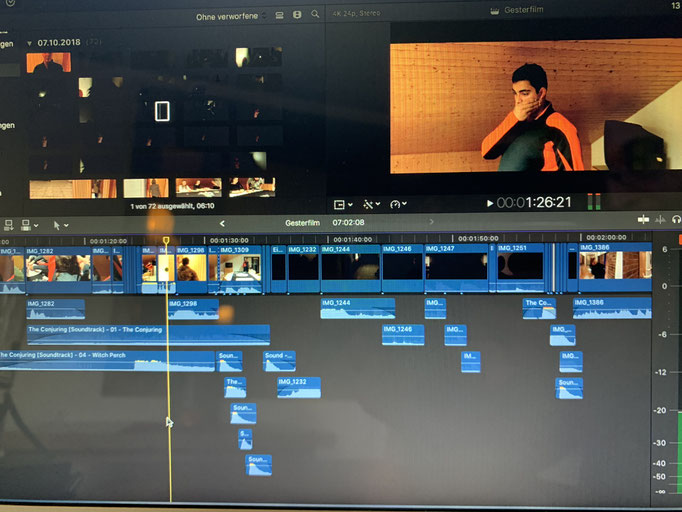Select 'The Conjuring - 01 - The Conjuring' audio clip
This screenshot has width=682, height=512.
(148, 335)
